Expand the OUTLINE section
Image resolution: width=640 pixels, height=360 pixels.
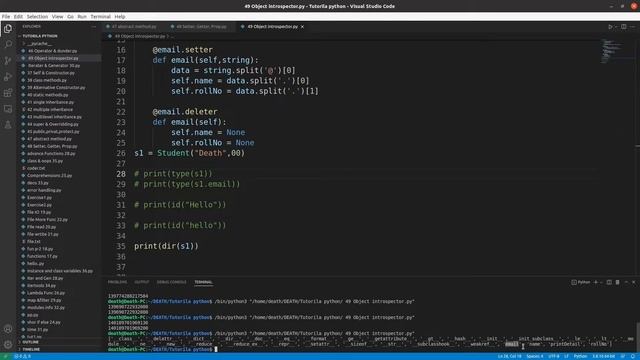(x=31, y=342)
